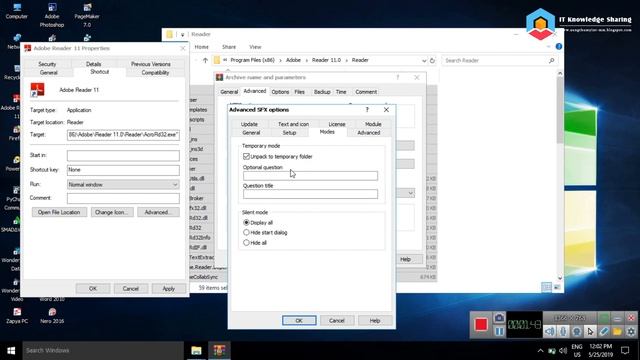Viewport: 640px width, 360px height.
Task: Open the Security tab in Adobe Reader Properties
Action: pos(47,64)
